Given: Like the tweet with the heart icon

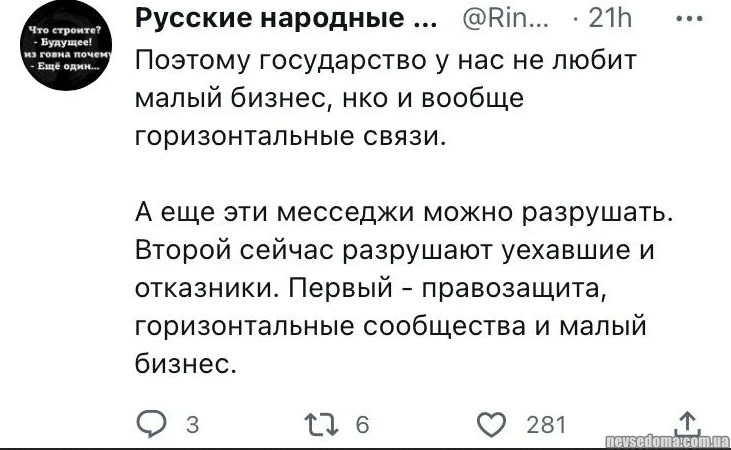Looking at the screenshot, I should [x=491, y=424].
